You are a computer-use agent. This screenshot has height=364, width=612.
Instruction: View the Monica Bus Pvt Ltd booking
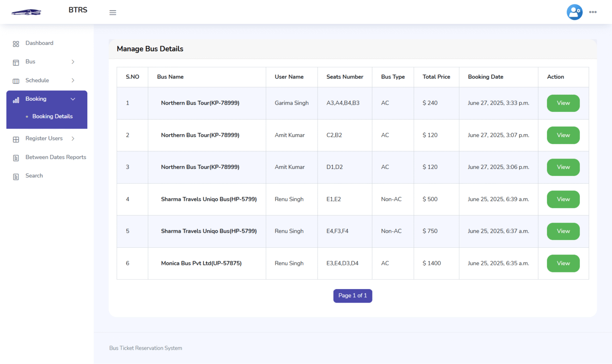point(563,263)
